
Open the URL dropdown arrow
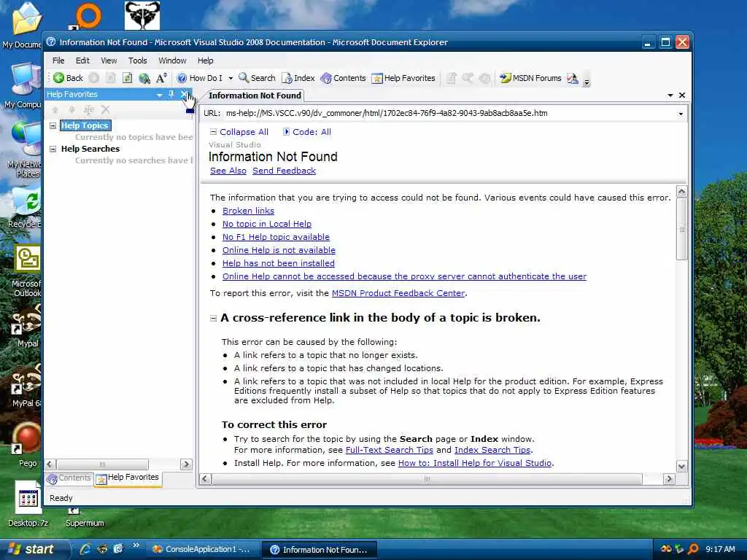click(x=681, y=114)
